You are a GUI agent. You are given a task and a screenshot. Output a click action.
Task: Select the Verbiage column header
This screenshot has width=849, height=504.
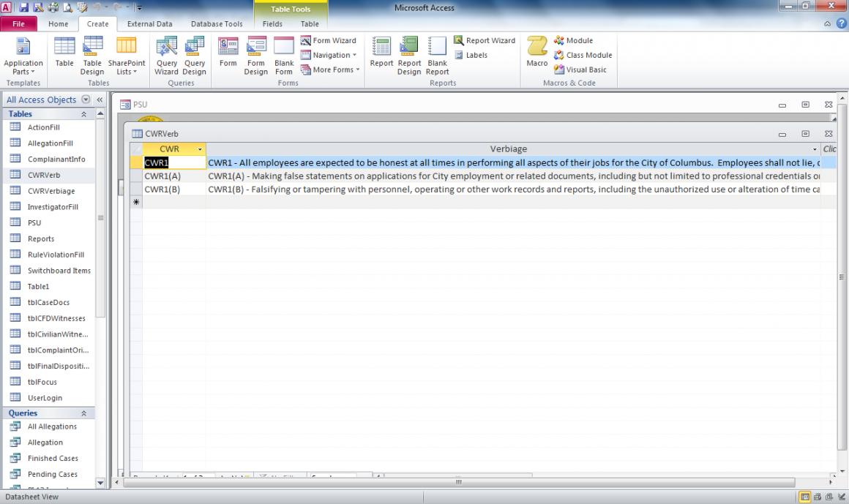click(509, 149)
